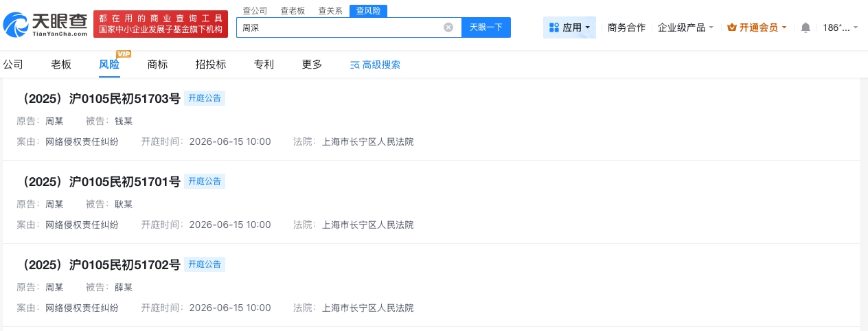The height and width of the screenshot is (331, 868).
Task: Open 高级搜索 advanced search
Action: [375, 65]
